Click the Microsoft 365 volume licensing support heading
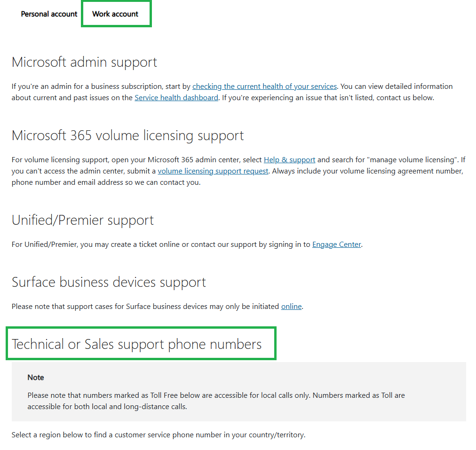 [128, 135]
